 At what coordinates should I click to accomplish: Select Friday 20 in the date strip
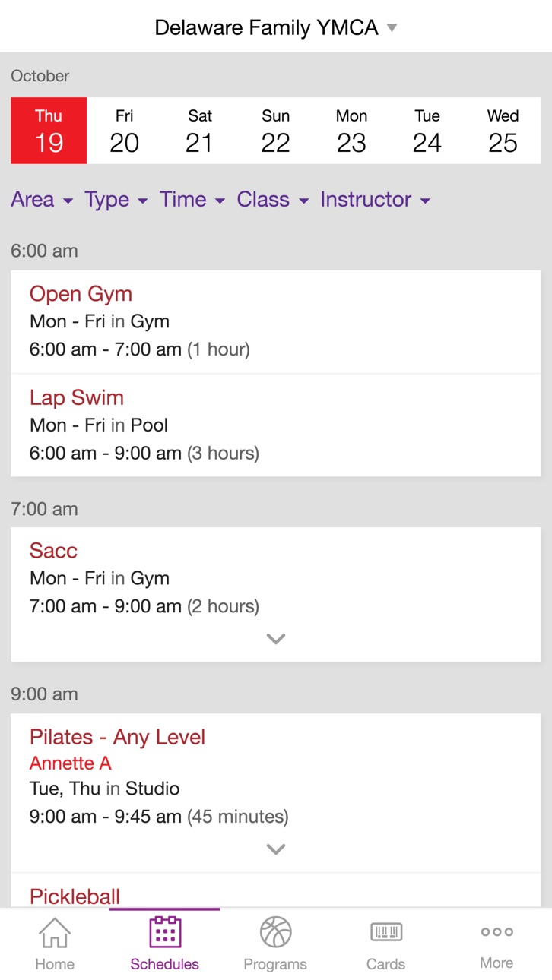point(125,131)
